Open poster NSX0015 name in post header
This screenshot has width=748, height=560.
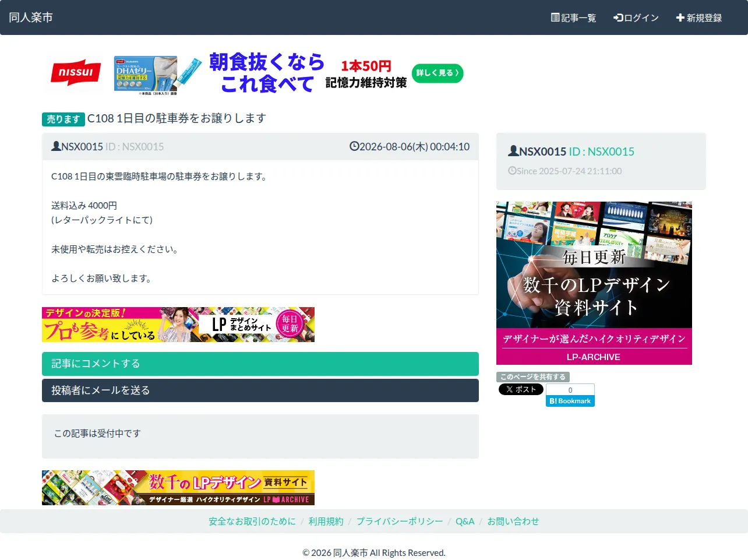coord(82,147)
